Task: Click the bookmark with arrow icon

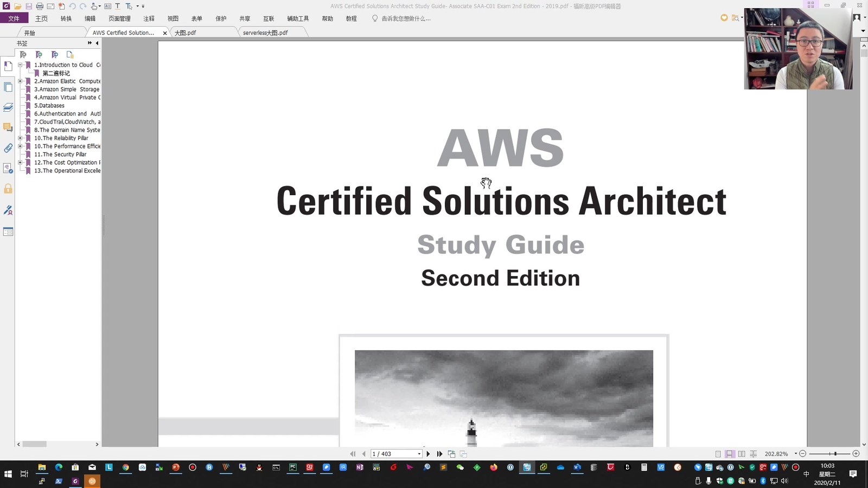Action: 55,54
